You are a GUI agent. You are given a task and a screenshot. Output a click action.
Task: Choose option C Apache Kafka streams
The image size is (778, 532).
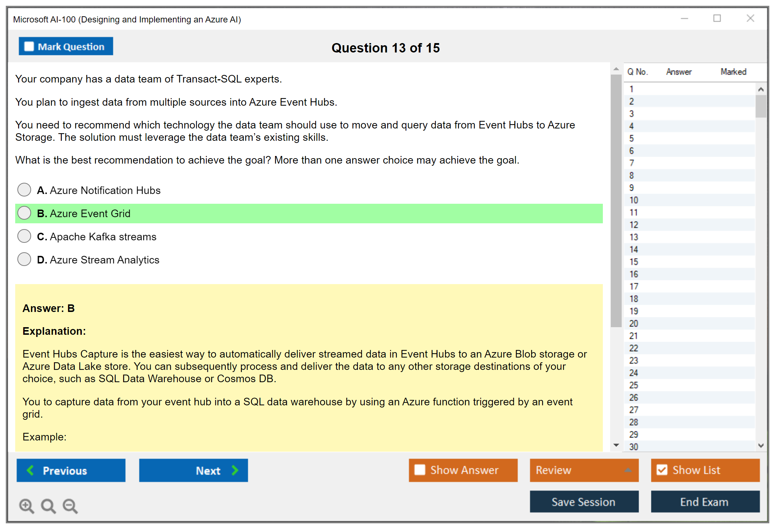coord(24,236)
